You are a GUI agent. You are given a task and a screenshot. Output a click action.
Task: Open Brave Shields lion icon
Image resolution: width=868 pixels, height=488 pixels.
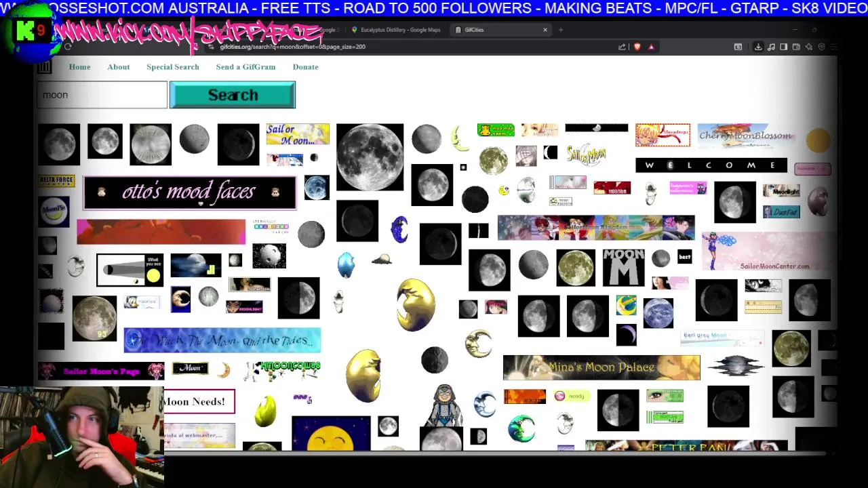[x=637, y=47]
